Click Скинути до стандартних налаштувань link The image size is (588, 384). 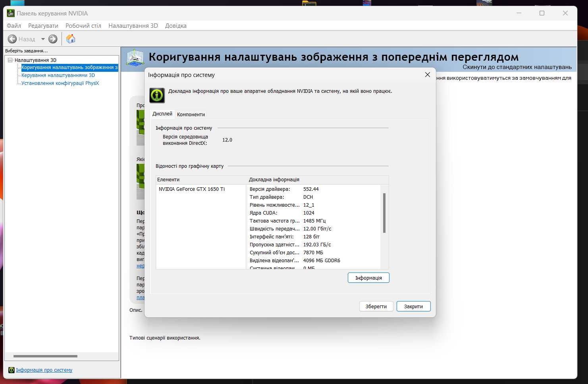coord(517,67)
